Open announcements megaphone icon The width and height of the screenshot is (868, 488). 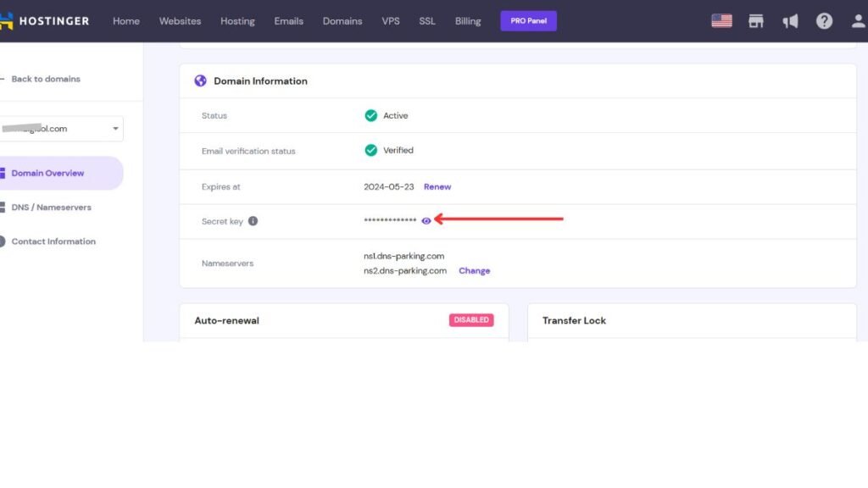pos(790,21)
